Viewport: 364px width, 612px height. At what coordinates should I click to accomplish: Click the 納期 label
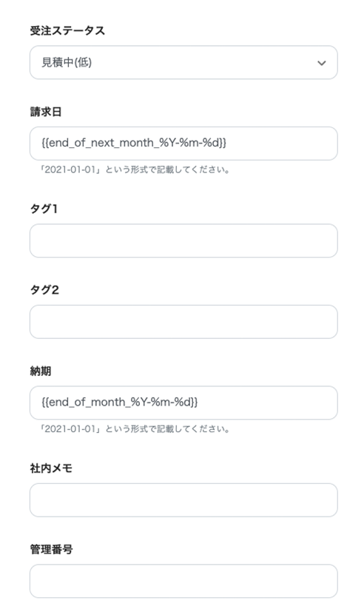(x=41, y=371)
